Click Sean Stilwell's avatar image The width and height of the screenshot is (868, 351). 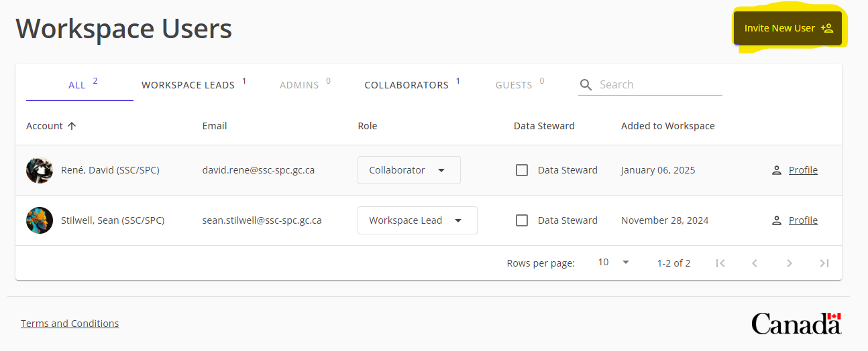40,220
